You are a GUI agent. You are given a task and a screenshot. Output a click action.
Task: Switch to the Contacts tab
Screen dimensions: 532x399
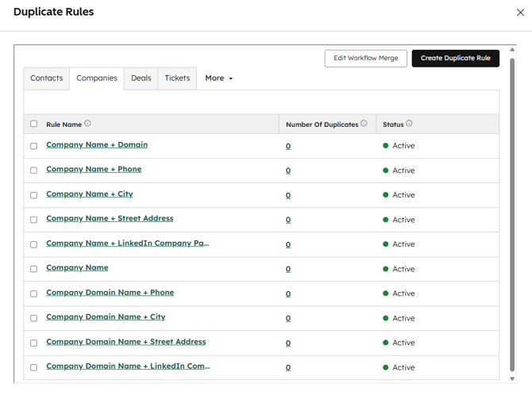click(x=47, y=79)
